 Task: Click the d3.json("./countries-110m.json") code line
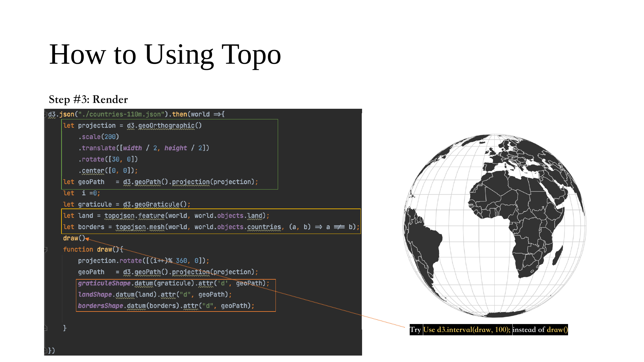coord(136,114)
